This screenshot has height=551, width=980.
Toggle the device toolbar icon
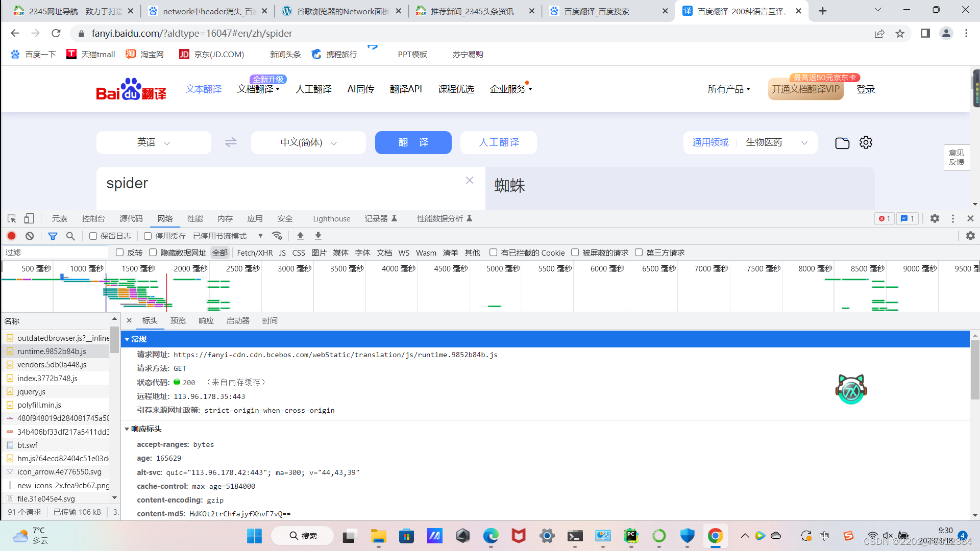[29, 218]
